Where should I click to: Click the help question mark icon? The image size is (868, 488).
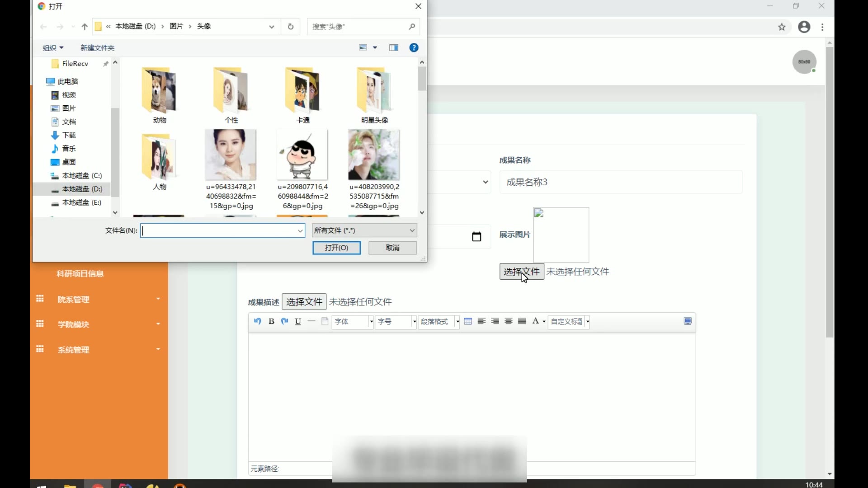(x=414, y=48)
